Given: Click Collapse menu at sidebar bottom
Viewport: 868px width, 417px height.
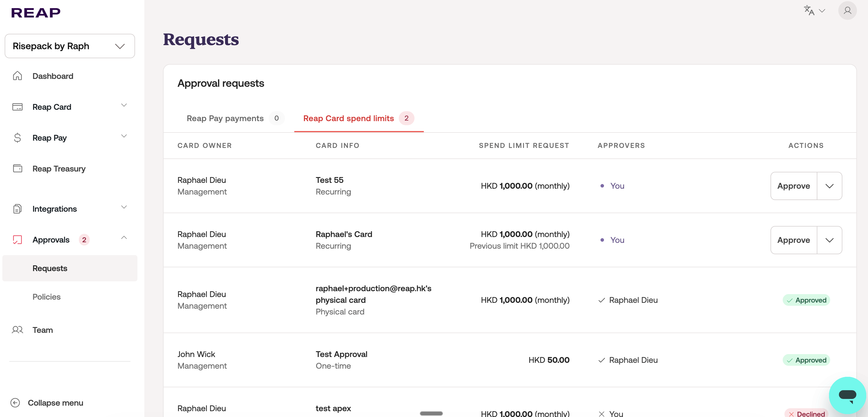Looking at the screenshot, I should 55,402.
